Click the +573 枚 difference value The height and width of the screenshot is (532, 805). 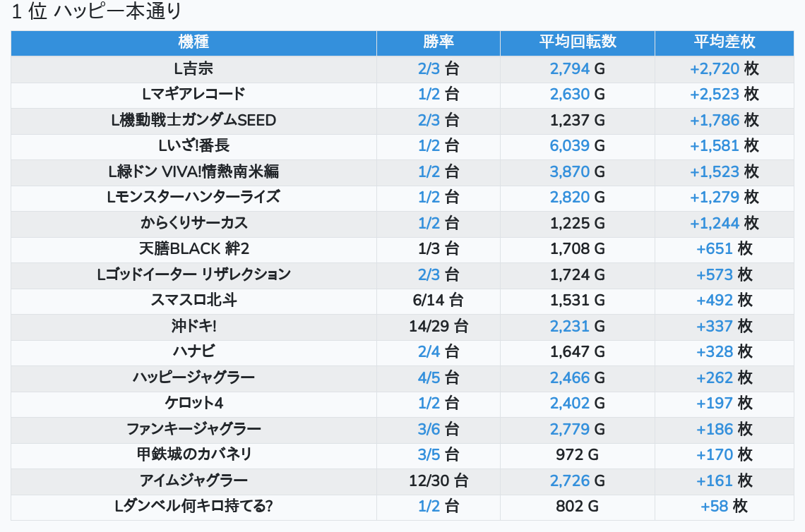pos(724,274)
